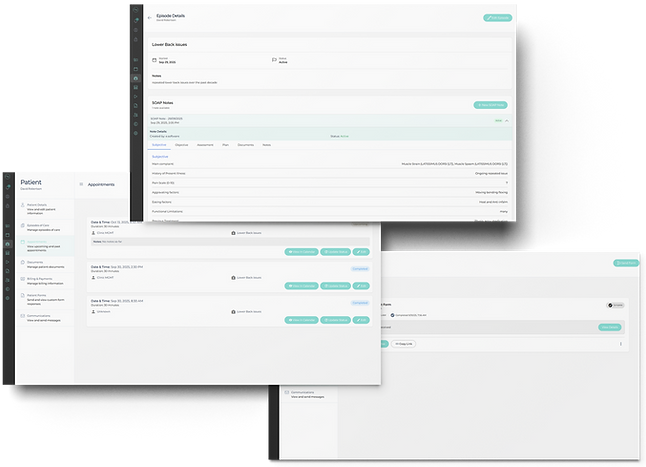Open Communications in the forms window sidebar
Screen dimensions: 646x467
point(309,395)
